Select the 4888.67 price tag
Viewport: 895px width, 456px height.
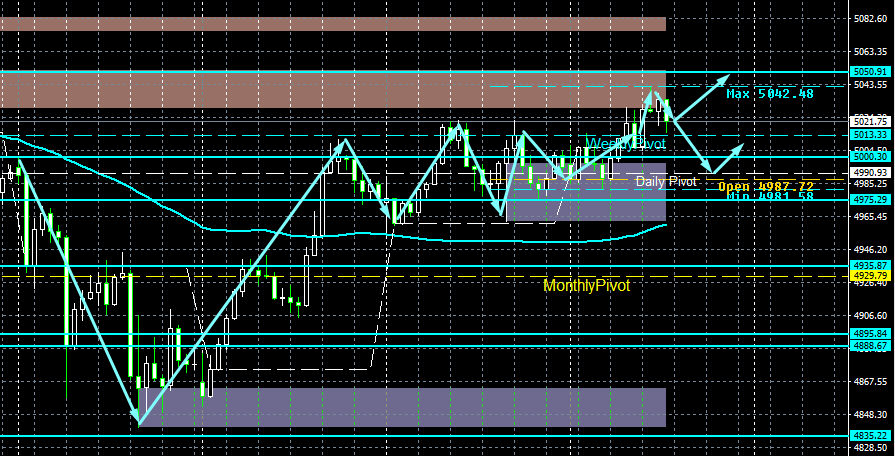tap(871, 346)
